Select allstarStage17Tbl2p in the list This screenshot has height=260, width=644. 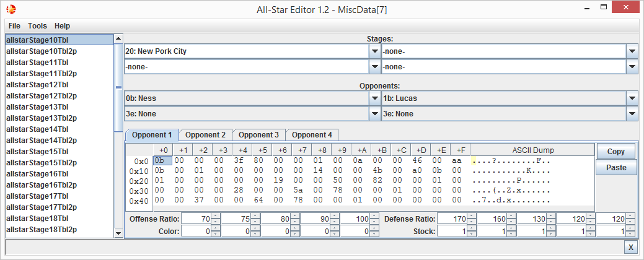coord(42,207)
